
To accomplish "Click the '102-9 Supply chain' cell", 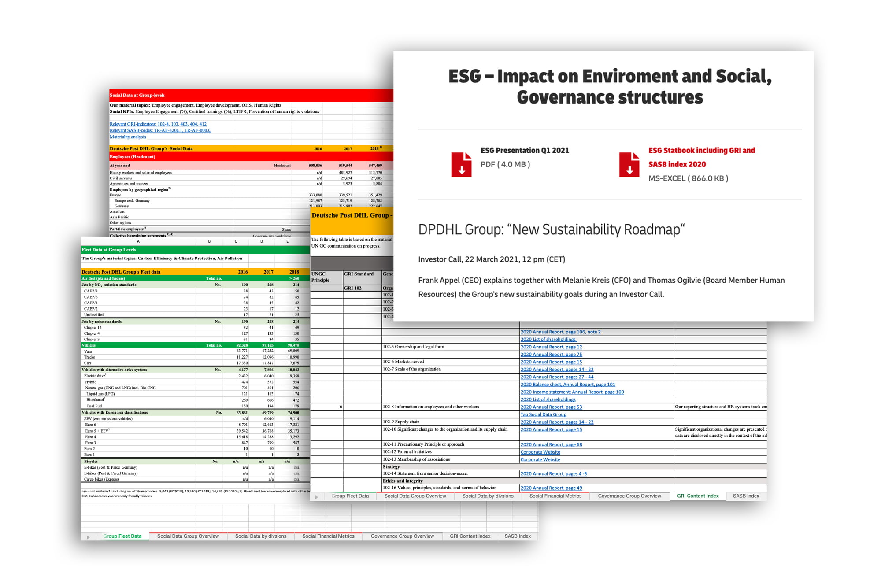I will pyautogui.click(x=451, y=422).
